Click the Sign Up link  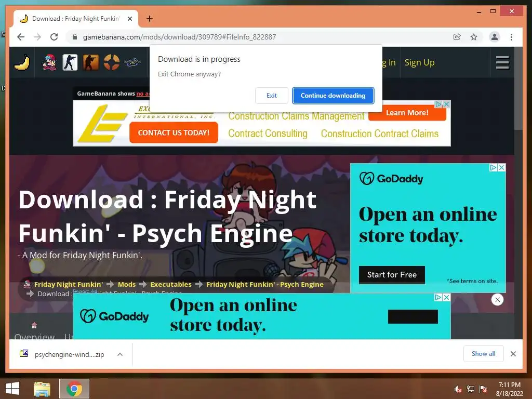[419, 62]
